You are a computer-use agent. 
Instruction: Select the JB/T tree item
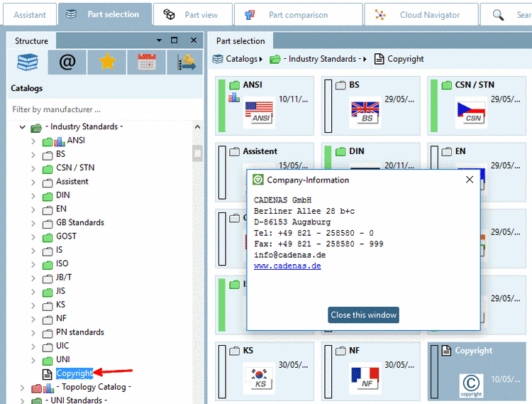(64, 278)
